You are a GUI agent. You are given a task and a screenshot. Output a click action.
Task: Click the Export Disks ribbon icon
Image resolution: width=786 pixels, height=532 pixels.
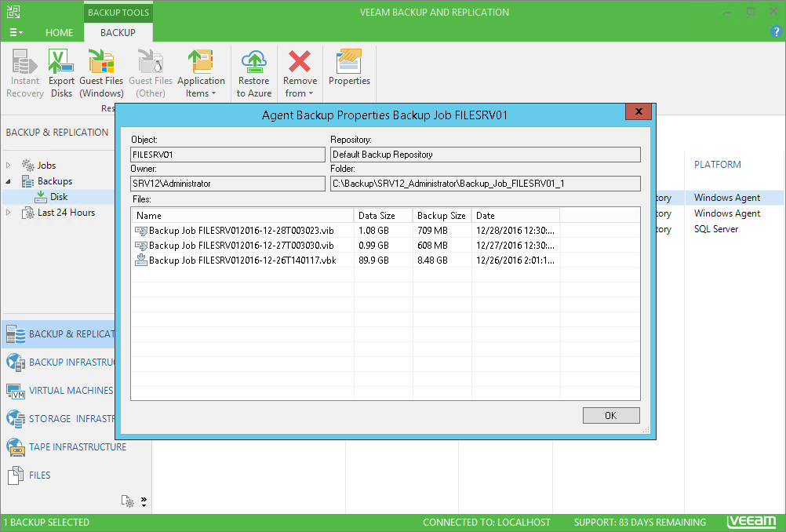tap(61, 73)
